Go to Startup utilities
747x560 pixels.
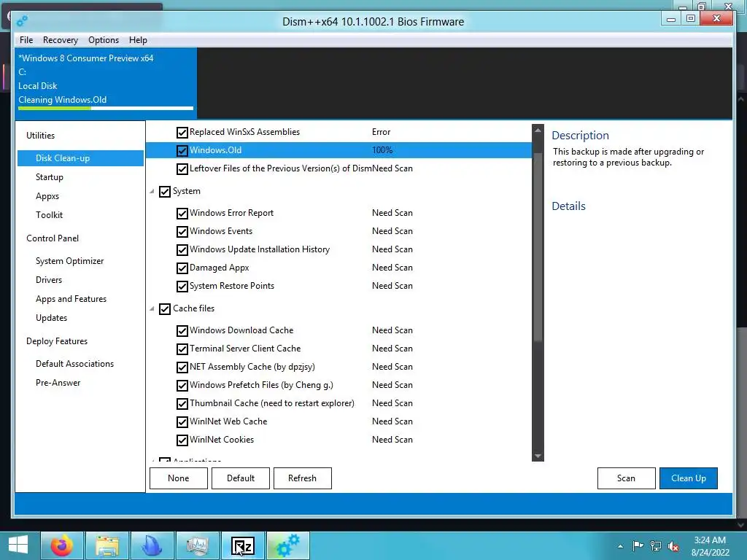tap(50, 177)
